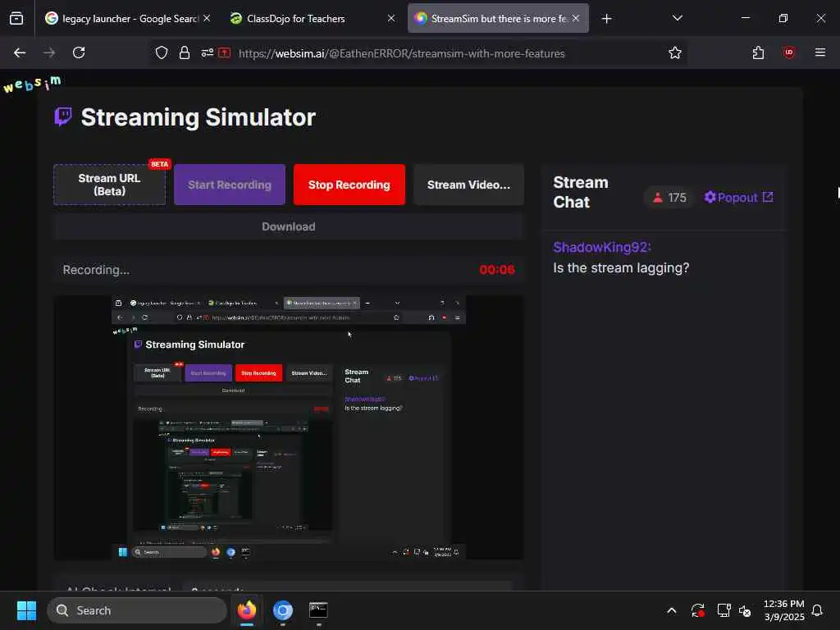The height and width of the screenshot is (630, 840).
Task: Click the recording stream preview video
Action: [x=288, y=427]
